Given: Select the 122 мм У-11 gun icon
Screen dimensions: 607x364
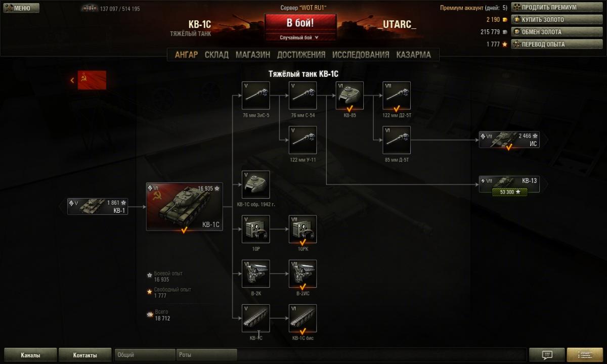Looking at the screenshot, I should tap(302, 140).
